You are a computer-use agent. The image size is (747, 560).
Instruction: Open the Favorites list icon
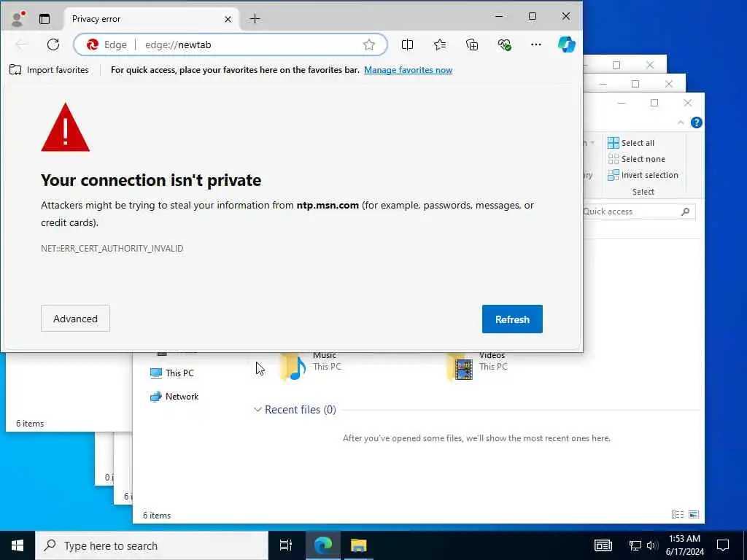440,44
